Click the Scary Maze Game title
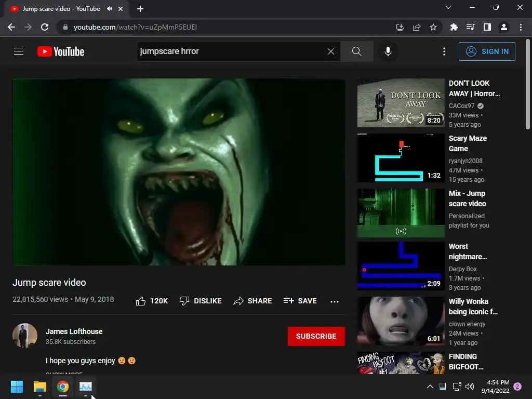The image size is (532, 399). pos(468,143)
